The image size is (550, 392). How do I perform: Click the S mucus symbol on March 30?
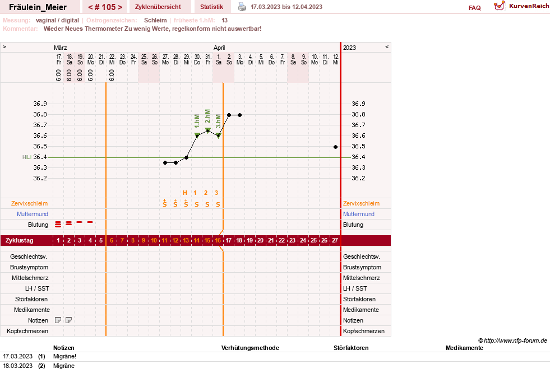coord(197,204)
